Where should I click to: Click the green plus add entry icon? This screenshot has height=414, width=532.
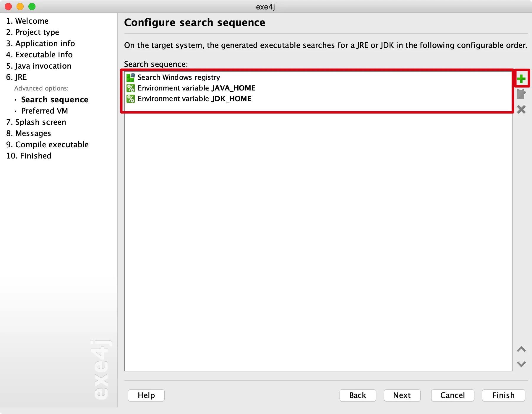(x=521, y=79)
